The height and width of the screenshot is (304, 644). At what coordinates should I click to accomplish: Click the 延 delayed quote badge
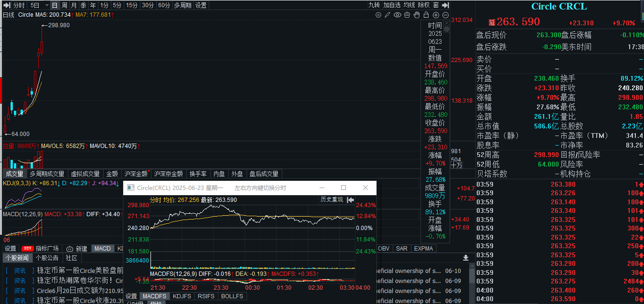pos(492,22)
